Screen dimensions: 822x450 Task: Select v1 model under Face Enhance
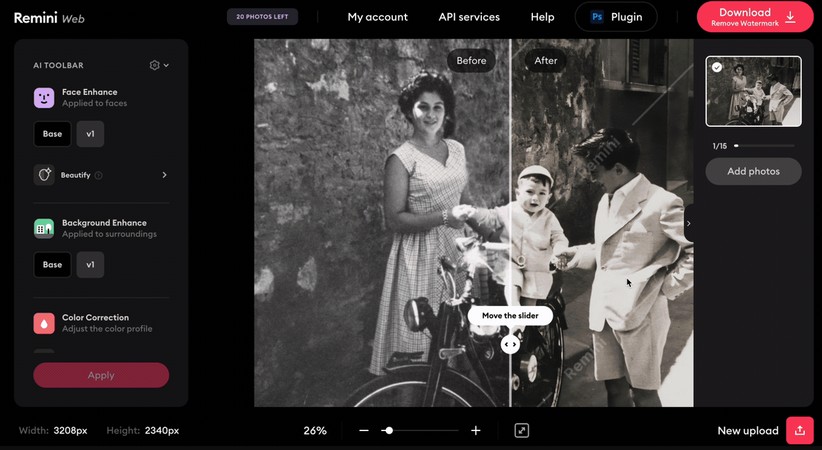point(90,134)
